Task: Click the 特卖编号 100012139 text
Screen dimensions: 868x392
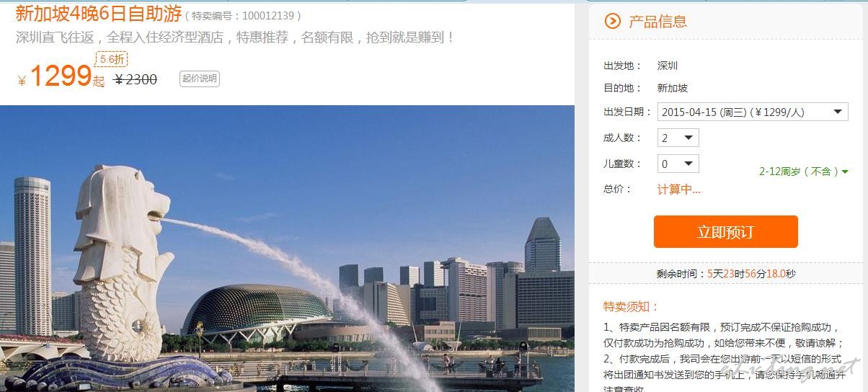Action: tap(243, 15)
